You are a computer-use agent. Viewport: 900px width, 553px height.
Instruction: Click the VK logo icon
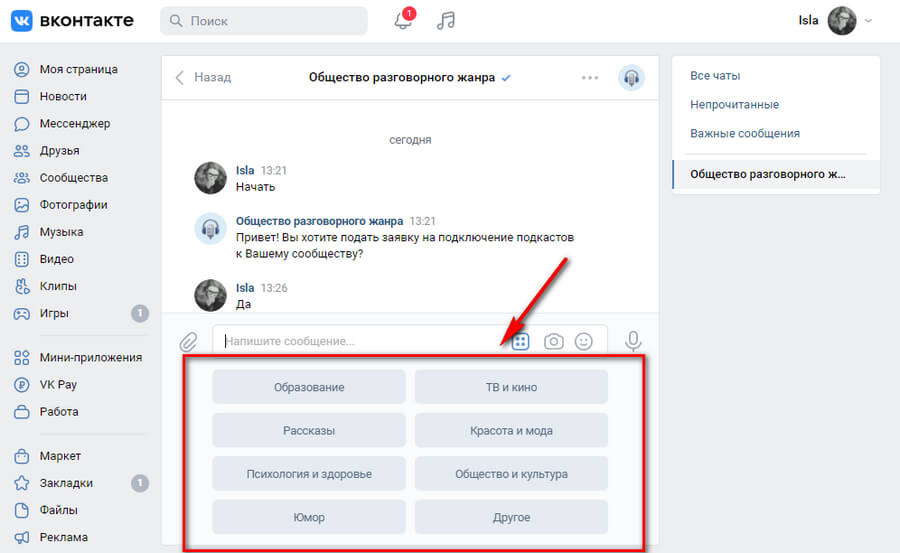click(x=22, y=21)
